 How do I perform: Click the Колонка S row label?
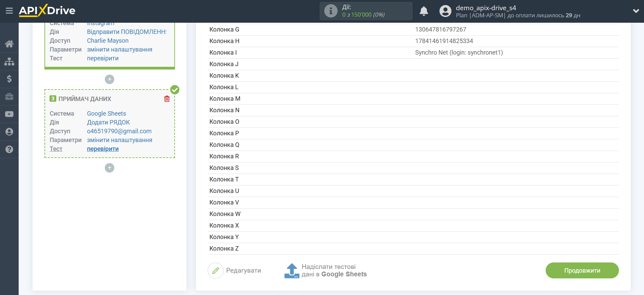(224, 168)
